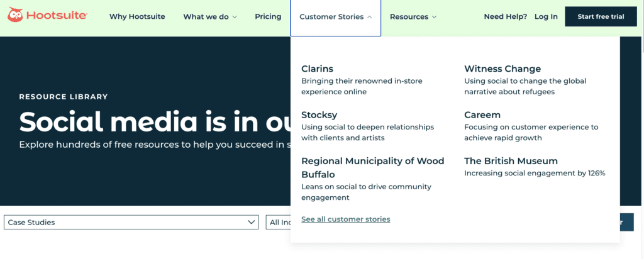Open the Careem customer story

[482, 114]
